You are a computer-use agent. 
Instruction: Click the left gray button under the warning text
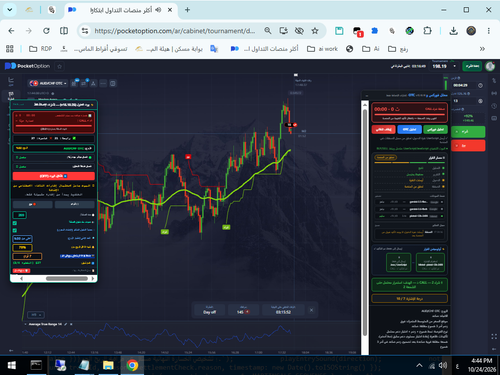32,204
